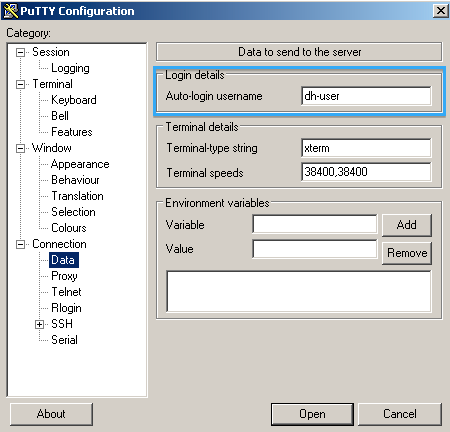
Task: Open the Bell settings category
Action: [x=60, y=116]
